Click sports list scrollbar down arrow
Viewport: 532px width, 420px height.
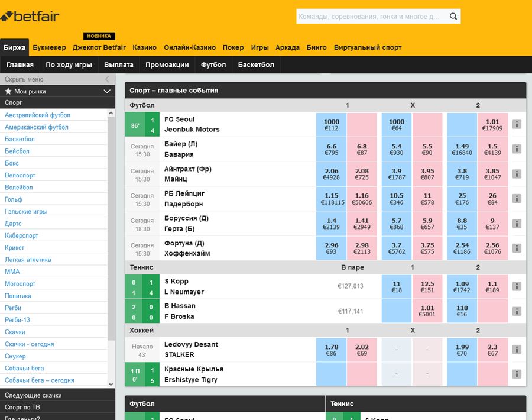pos(111,384)
